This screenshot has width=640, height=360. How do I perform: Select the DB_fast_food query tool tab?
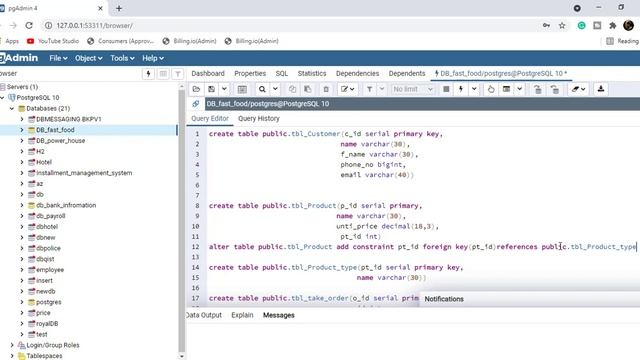[x=501, y=73]
